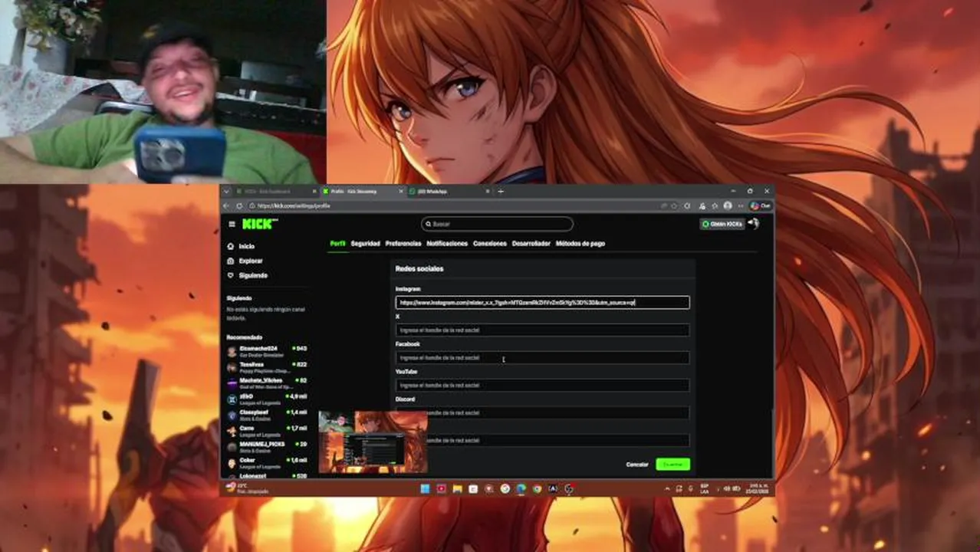
Task: Open the user avatar menu top right
Action: point(754,223)
